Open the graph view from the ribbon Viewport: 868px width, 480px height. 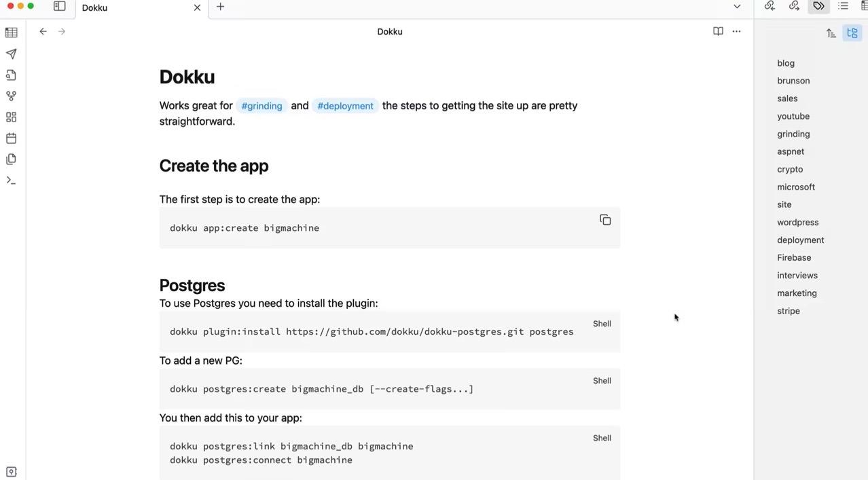(11, 96)
